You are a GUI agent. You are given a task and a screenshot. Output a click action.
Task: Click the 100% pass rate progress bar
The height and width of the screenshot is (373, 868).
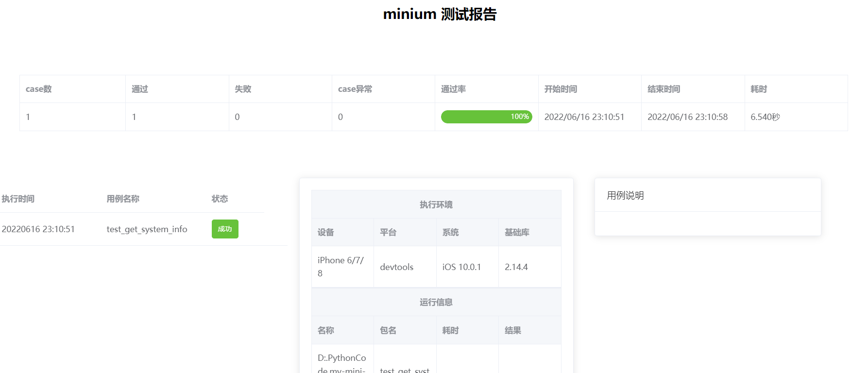point(486,117)
